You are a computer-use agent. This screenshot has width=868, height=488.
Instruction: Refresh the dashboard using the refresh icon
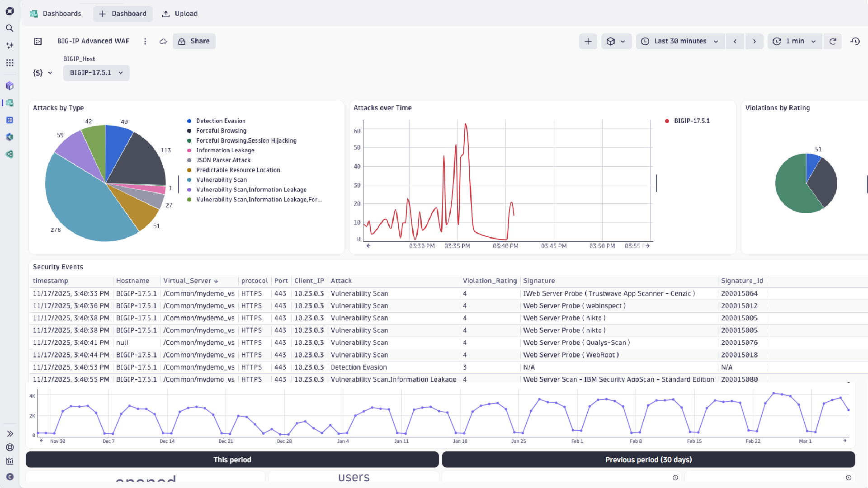coord(833,41)
